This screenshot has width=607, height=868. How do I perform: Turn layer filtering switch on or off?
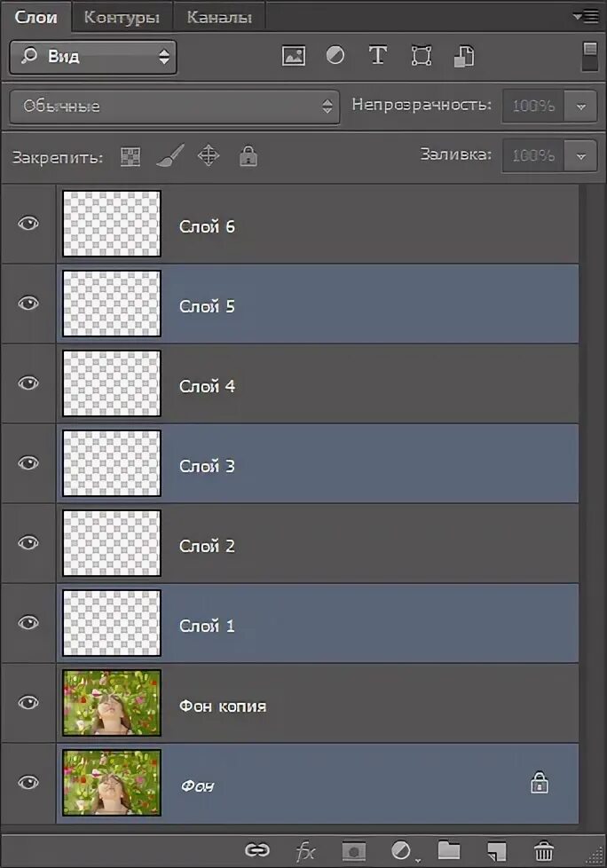(590, 57)
